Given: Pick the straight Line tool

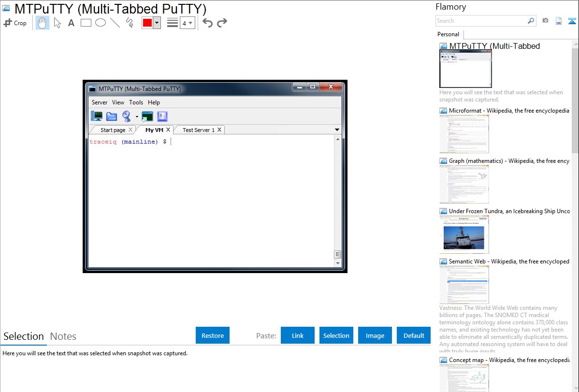Looking at the screenshot, I should coord(115,23).
